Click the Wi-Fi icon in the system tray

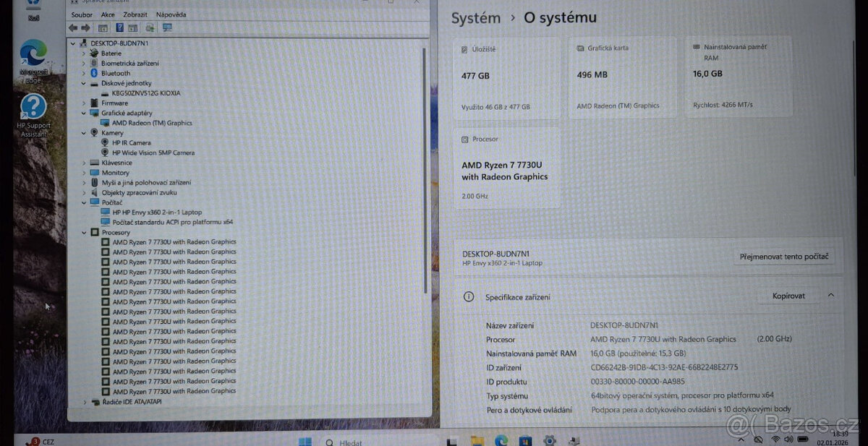[775, 439]
